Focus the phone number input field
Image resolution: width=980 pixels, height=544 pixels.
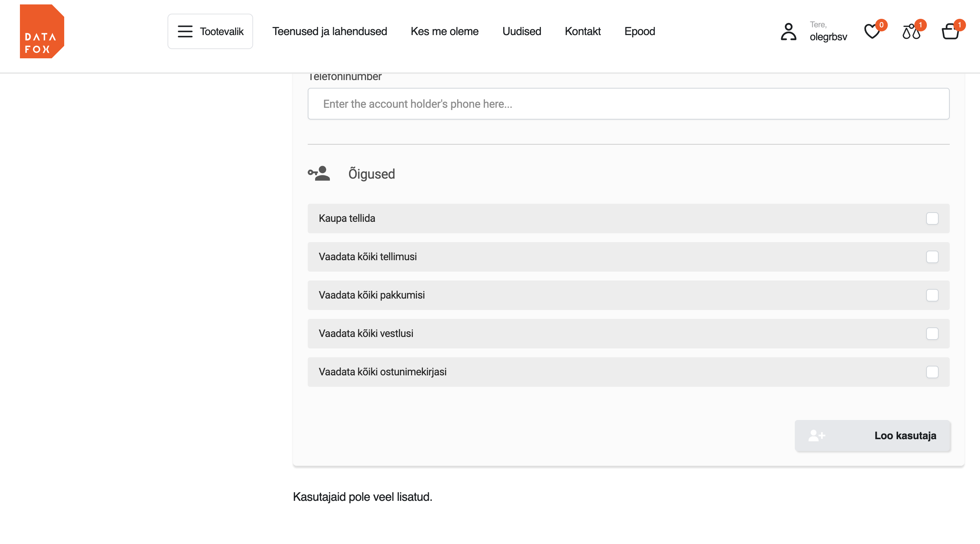tap(628, 104)
